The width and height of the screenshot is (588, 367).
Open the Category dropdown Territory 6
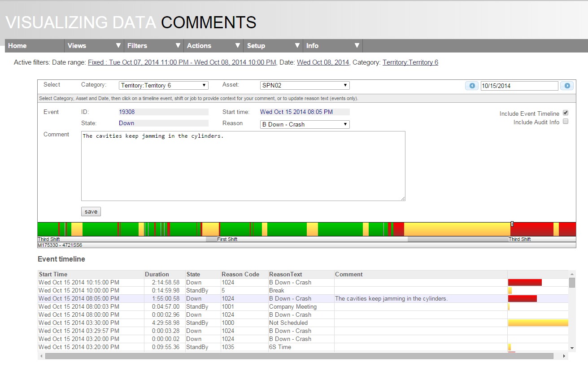tap(163, 85)
